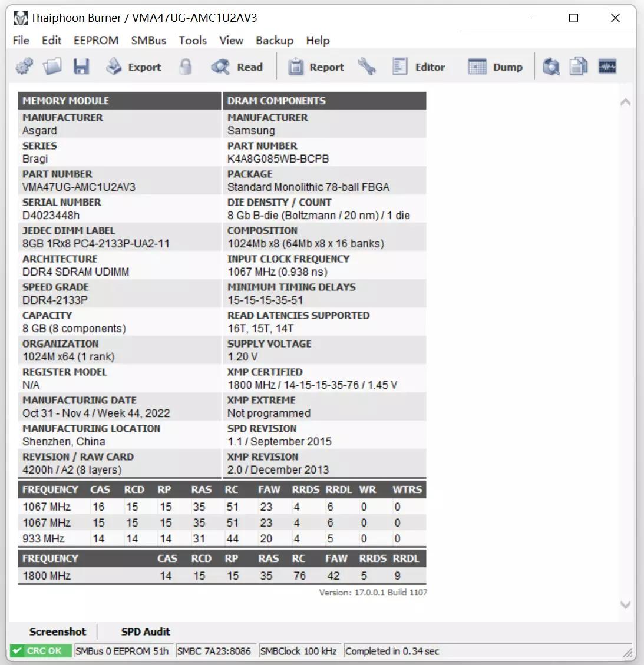Click JEDEC label '8GB 1Rx8 PC4-2133P-UA2-11'

click(x=96, y=243)
